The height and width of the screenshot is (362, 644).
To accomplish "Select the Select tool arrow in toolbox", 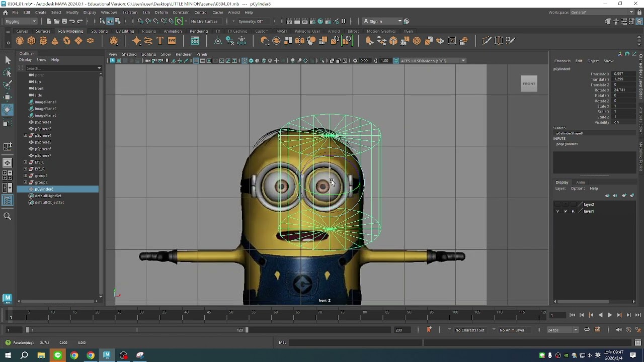I will (8, 60).
